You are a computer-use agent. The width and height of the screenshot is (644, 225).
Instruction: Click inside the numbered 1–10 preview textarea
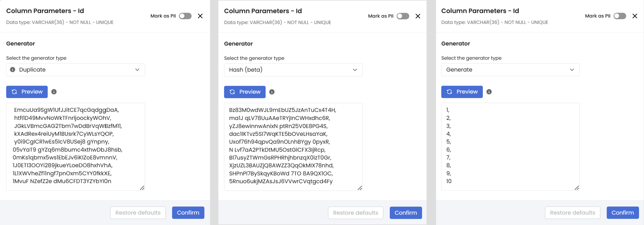pyautogui.click(x=510, y=147)
